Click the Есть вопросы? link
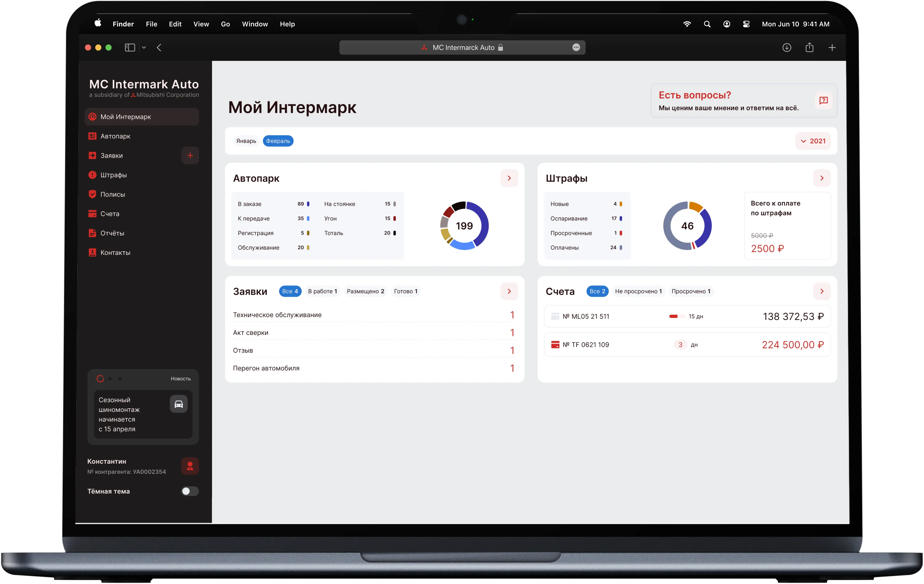This screenshot has height=584, width=924. pos(695,95)
